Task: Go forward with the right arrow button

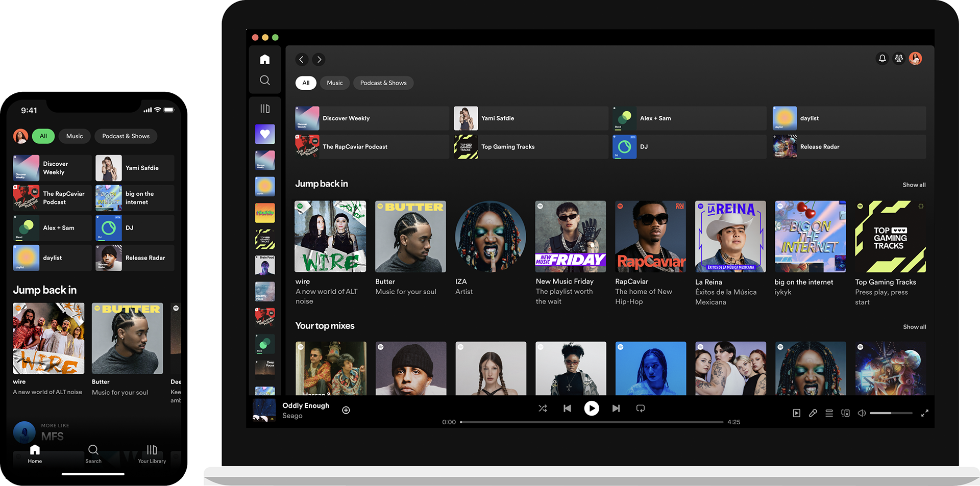Action: (x=319, y=60)
